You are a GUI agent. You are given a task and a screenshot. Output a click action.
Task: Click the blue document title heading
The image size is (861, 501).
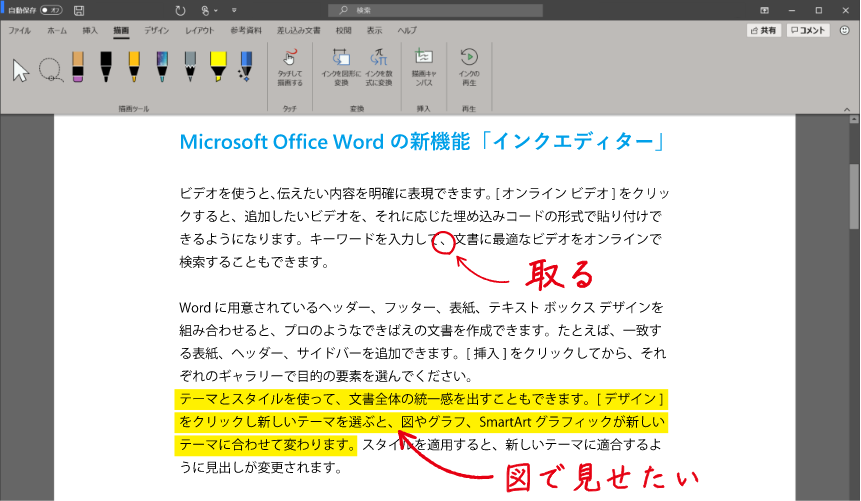(423, 142)
